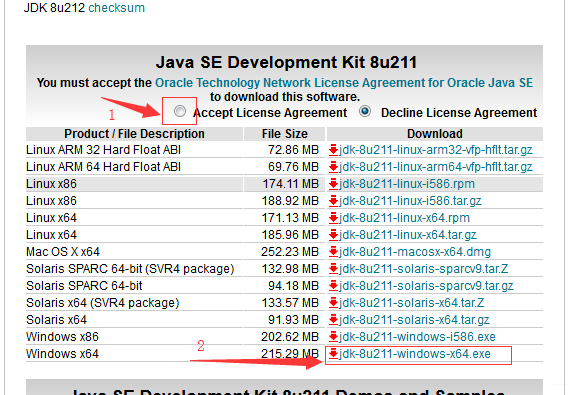Click the 91.93 MB file size cell
This screenshot has width=581, height=395.
285,320
